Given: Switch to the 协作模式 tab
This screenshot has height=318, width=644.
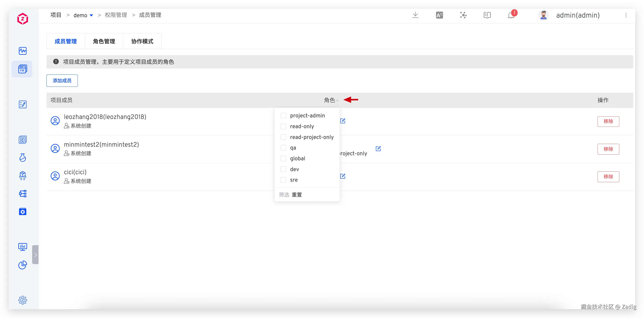Looking at the screenshot, I should pyautogui.click(x=142, y=41).
